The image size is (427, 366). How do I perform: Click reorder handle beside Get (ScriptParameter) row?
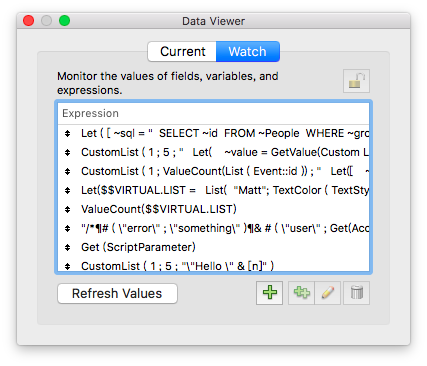pyautogui.click(x=68, y=248)
